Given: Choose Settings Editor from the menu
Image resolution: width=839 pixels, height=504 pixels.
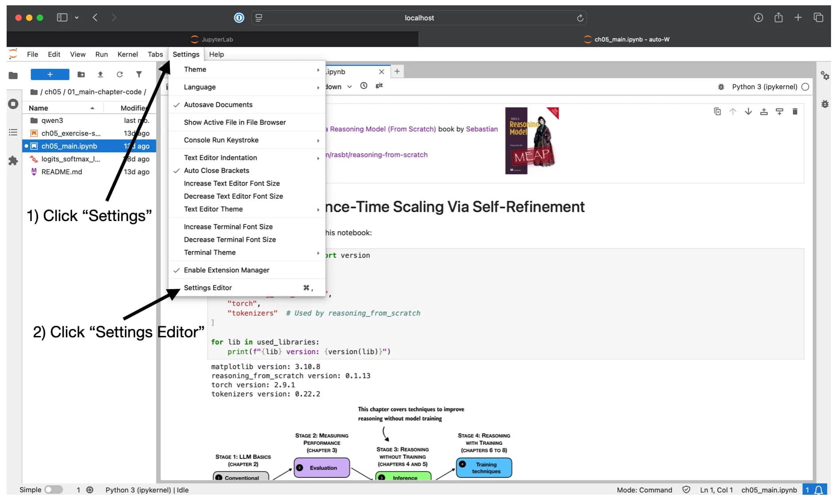Looking at the screenshot, I should point(247,288).
